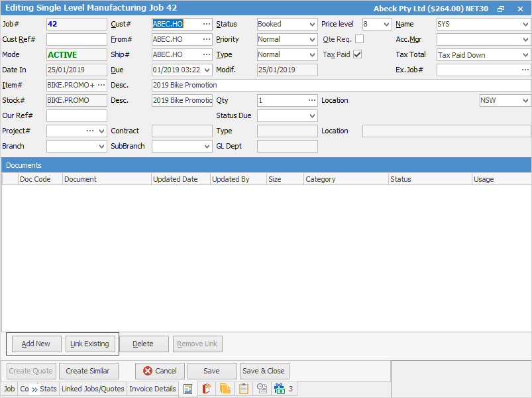Open the Invoice Details tab

click(152, 389)
